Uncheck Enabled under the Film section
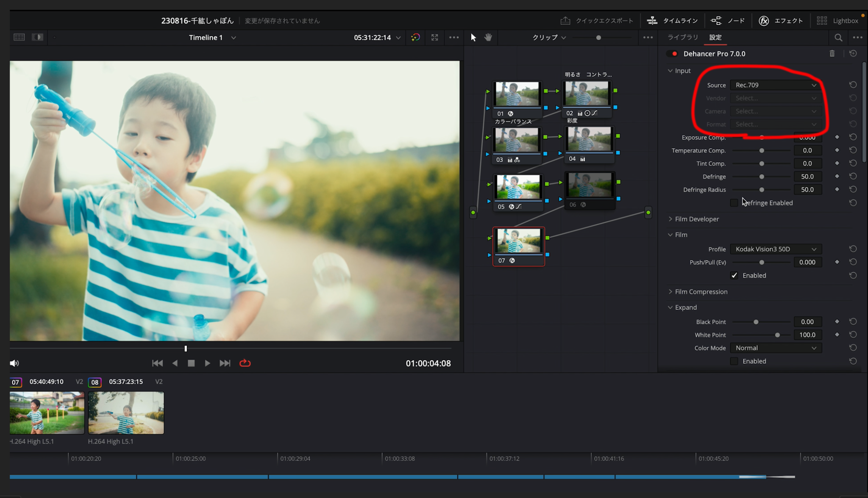Viewport: 868px width, 498px height. (x=734, y=275)
